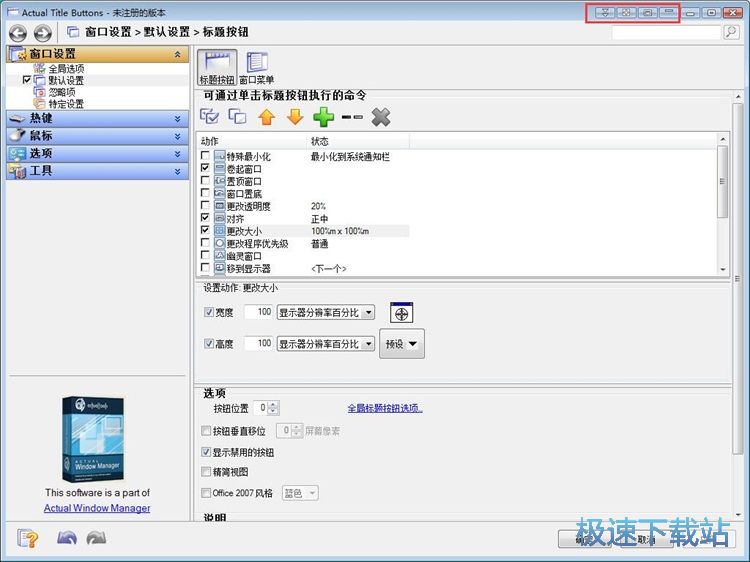This screenshot has height=562, width=750.
Task: Move command up with orange up arrow
Action: tap(266, 117)
